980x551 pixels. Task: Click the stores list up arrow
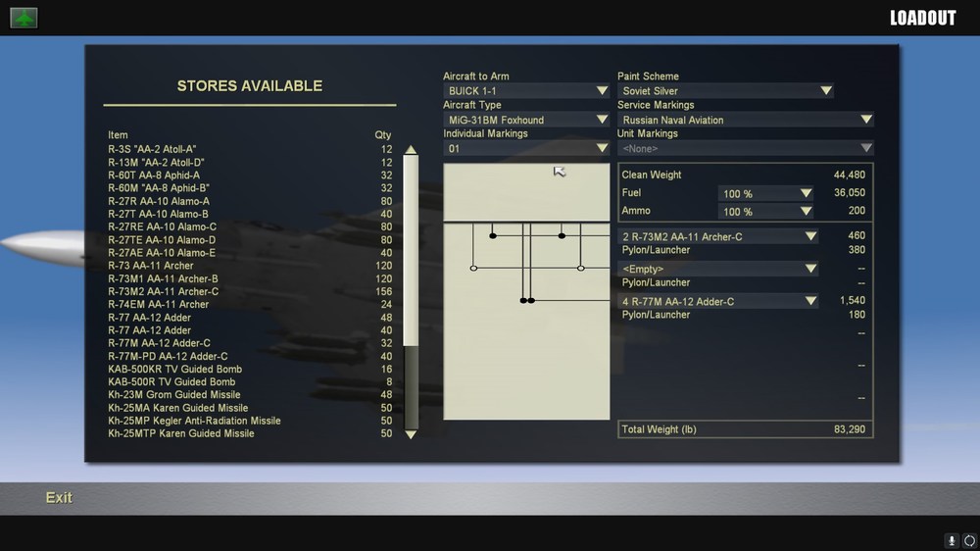pos(411,149)
